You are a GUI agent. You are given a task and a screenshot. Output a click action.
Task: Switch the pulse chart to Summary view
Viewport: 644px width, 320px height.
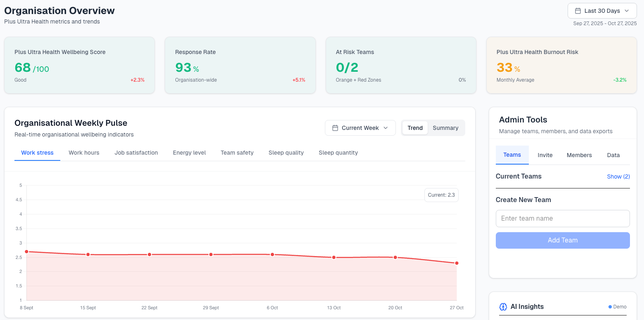pos(445,128)
